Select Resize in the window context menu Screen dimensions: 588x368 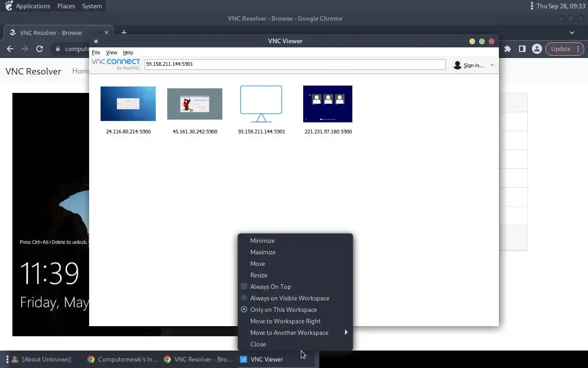(x=295, y=275)
